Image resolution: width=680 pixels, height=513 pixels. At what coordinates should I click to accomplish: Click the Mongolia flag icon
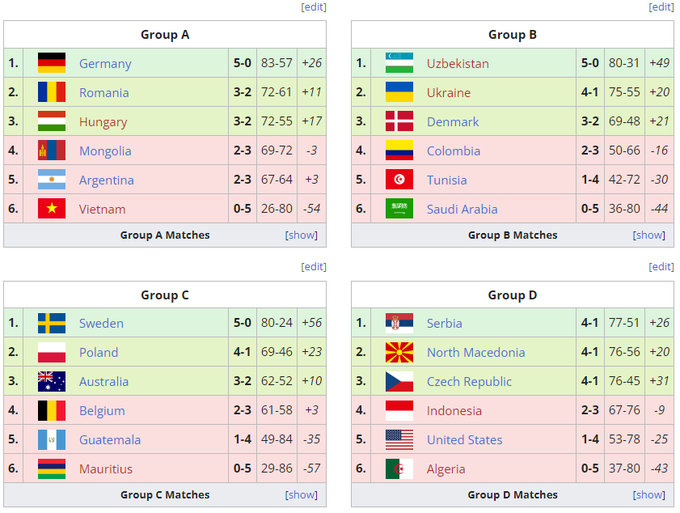51,151
